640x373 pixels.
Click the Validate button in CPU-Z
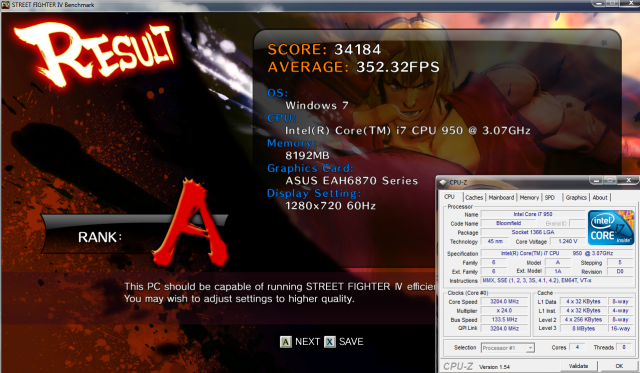[x=578, y=366]
